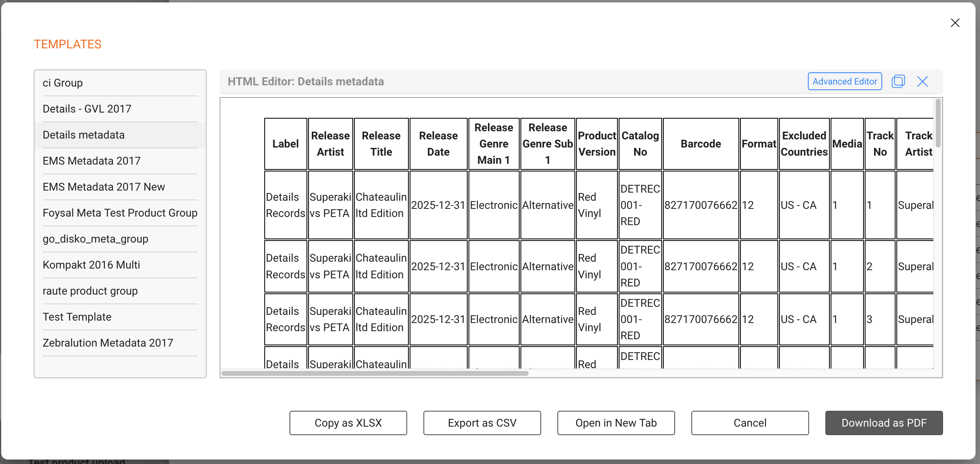Select raute product group template

click(x=120, y=291)
